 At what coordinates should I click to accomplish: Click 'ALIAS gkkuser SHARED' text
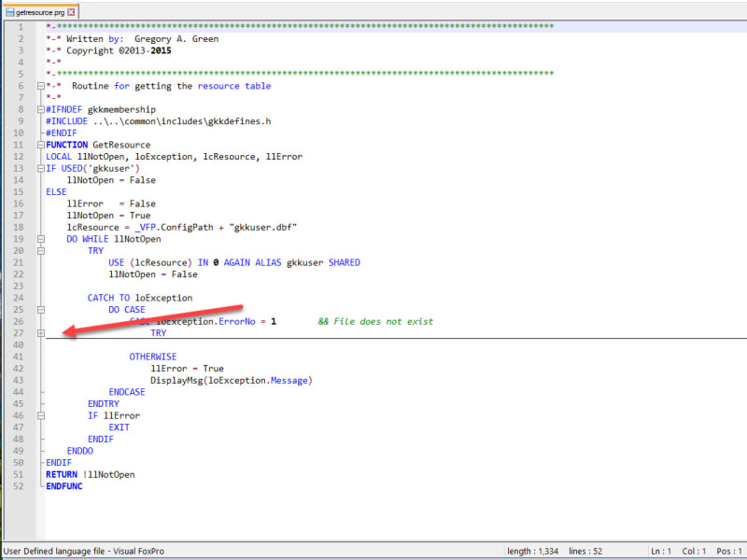(x=308, y=262)
